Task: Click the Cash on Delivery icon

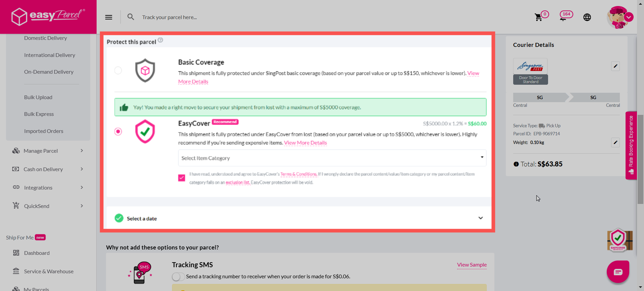Action: click(x=16, y=169)
